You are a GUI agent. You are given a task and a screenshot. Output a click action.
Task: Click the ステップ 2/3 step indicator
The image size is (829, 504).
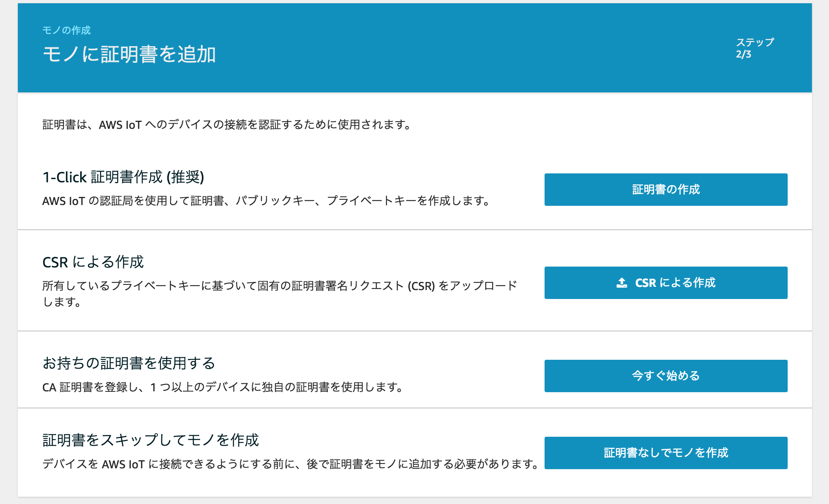(754, 48)
